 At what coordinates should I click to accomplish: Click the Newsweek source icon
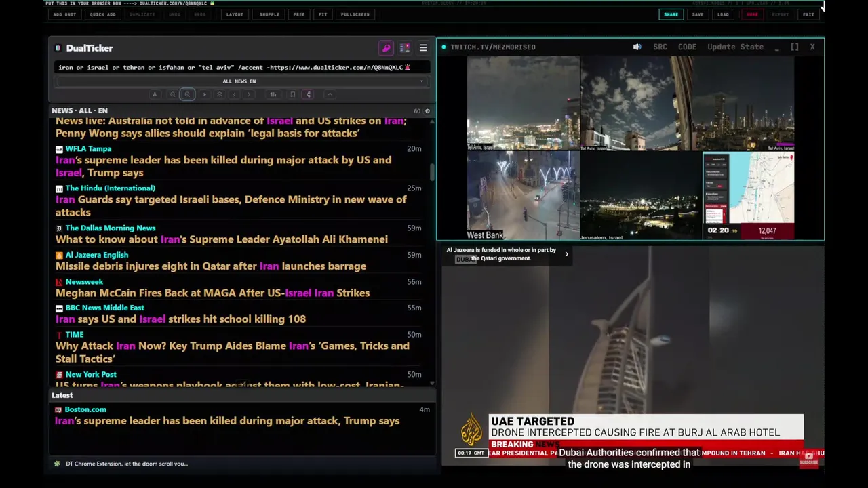tap(59, 282)
